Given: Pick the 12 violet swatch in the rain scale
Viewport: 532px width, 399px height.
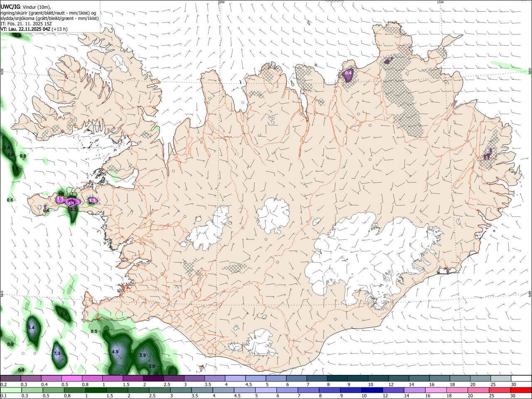Looking at the screenshot, I should point(393,390).
